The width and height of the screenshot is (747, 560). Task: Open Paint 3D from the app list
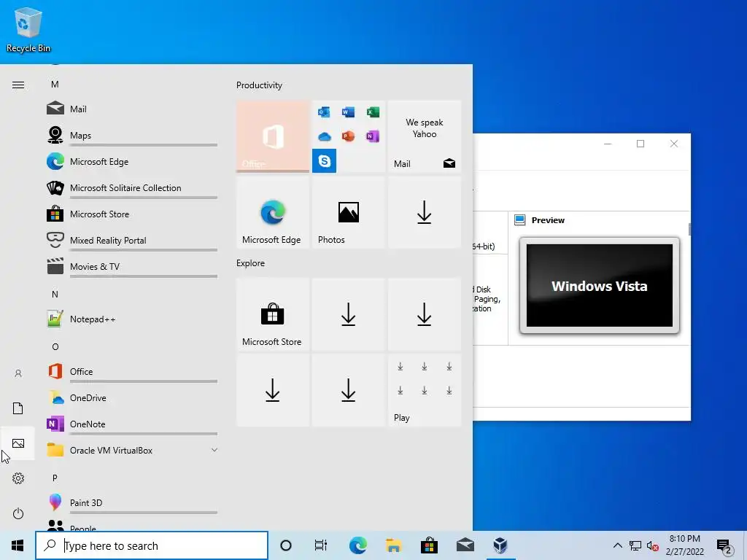coord(133,502)
